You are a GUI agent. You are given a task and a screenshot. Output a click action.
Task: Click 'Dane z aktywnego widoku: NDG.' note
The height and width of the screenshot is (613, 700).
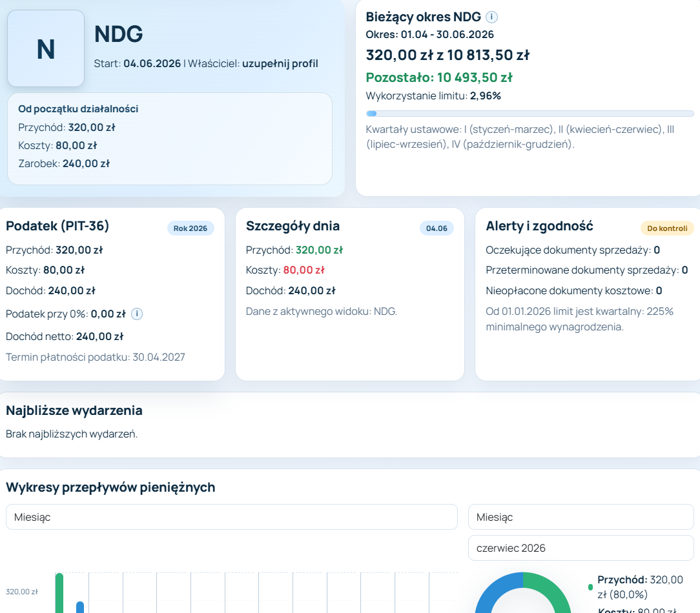click(321, 311)
